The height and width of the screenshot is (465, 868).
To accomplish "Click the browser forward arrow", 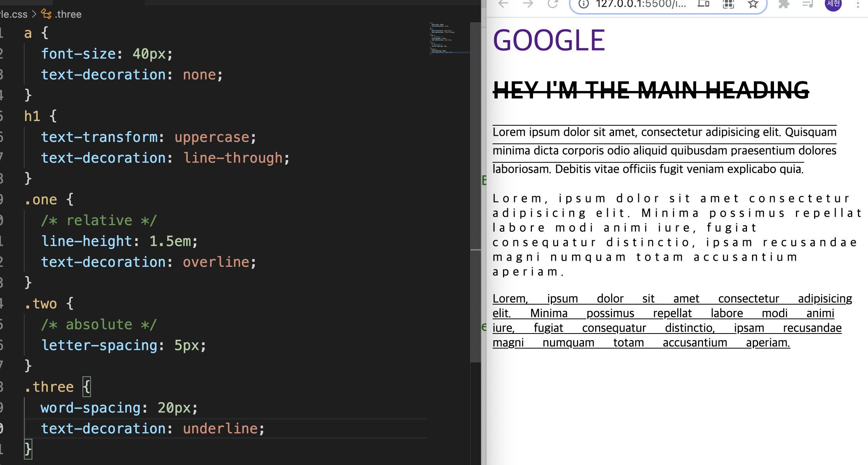I will coord(528,4).
